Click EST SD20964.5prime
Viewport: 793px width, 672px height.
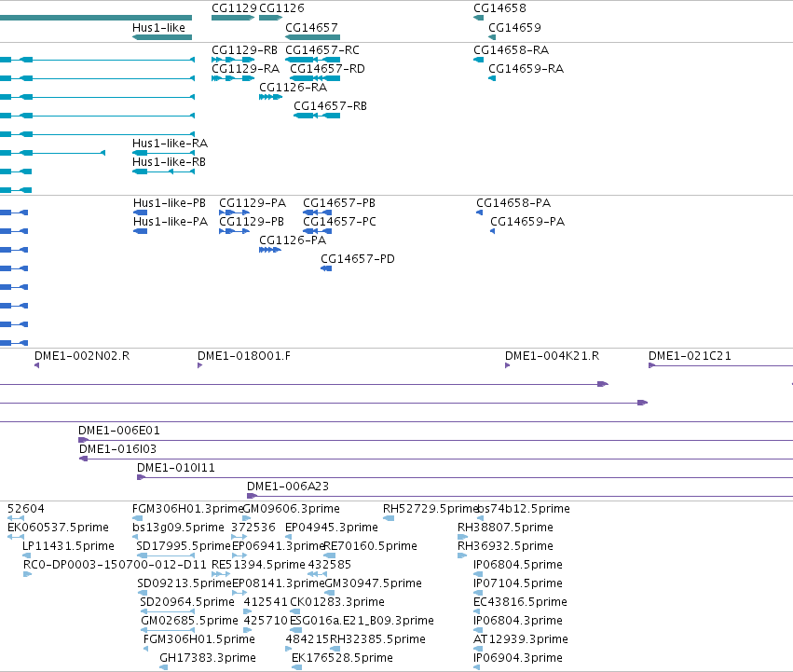pyautogui.click(x=187, y=602)
